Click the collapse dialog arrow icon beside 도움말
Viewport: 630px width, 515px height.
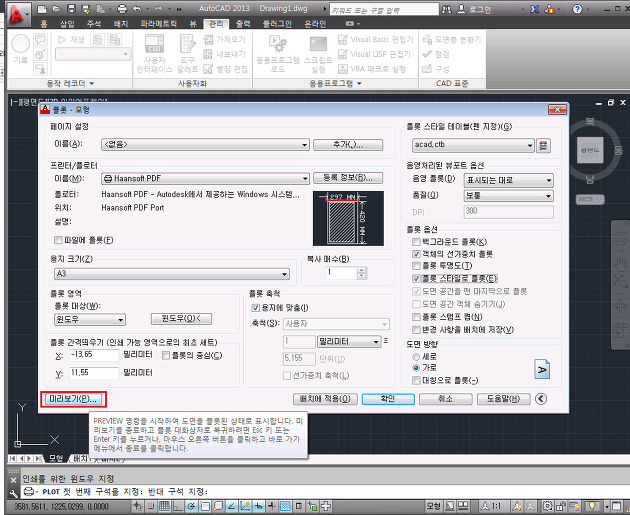pyautogui.click(x=541, y=399)
